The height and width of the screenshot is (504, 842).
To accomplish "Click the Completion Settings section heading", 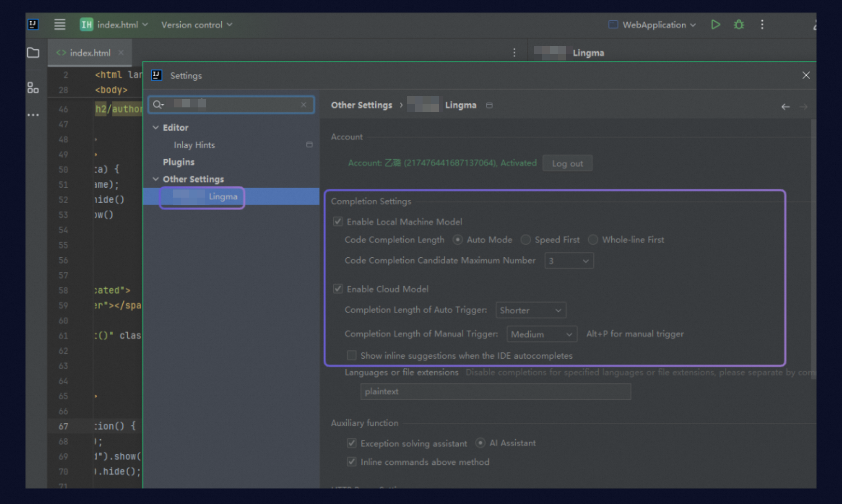I will coord(371,201).
